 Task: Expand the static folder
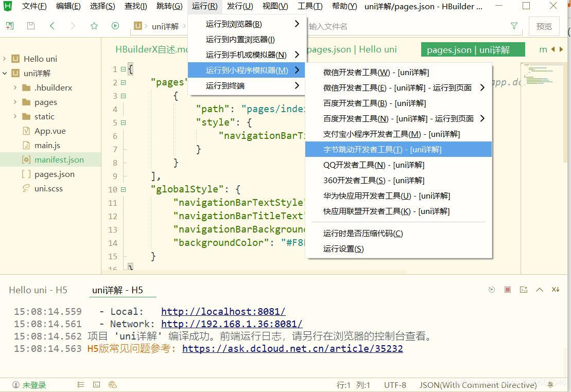click(15, 116)
